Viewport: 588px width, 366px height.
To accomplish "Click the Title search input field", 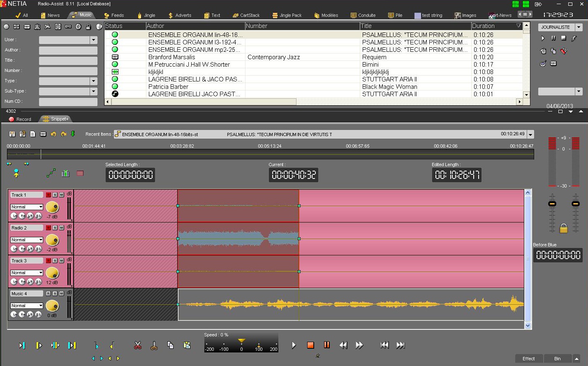I will (x=68, y=60).
